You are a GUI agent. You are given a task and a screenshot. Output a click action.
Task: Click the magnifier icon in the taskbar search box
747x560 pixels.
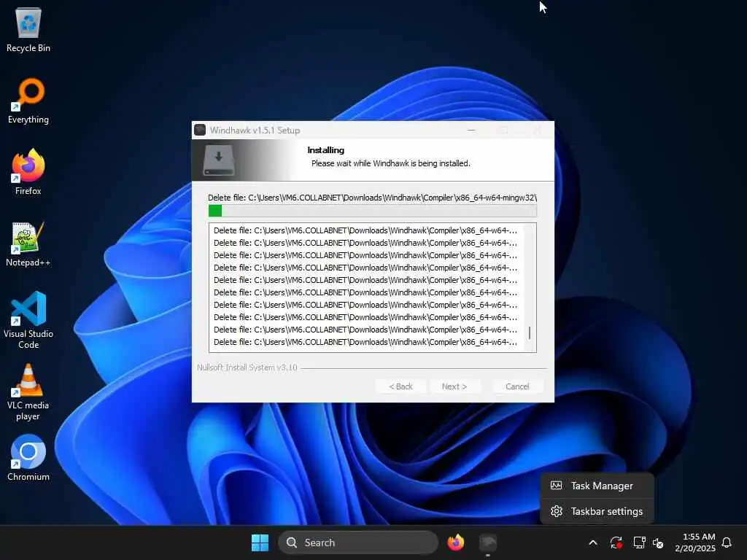292,542
